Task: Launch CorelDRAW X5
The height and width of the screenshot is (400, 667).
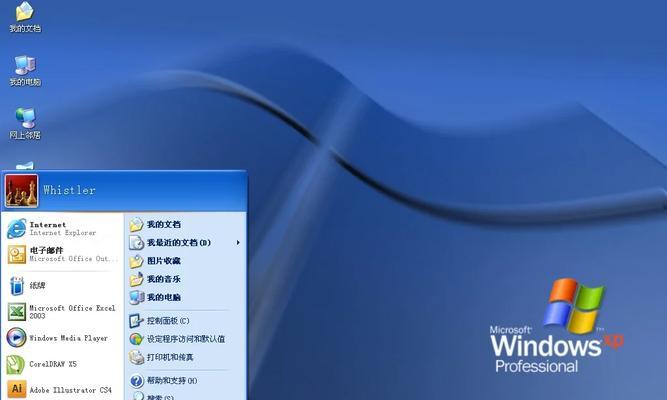Action: point(63,364)
